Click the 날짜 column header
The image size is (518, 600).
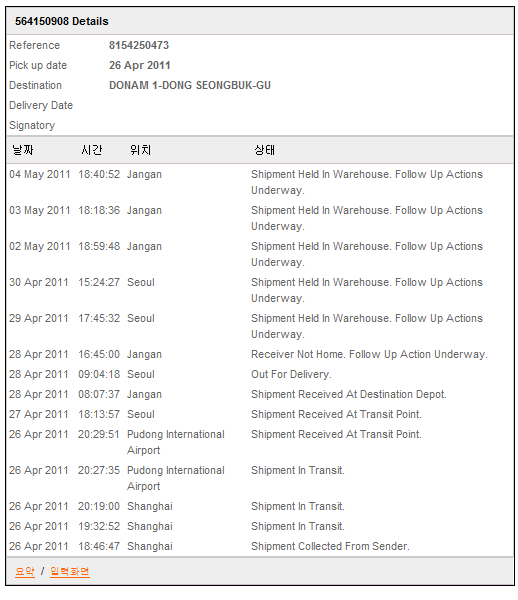click(x=23, y=150)
